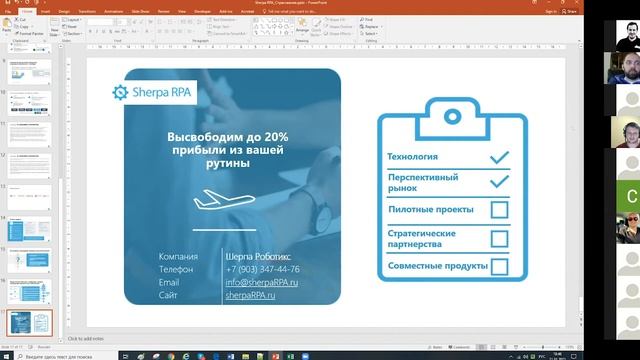
Task: Open the Arrange dropdown
Action: click(x=302, y=26)
